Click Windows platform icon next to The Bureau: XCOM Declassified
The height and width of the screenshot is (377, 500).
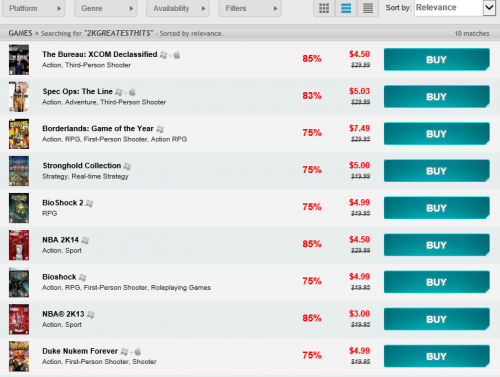[163, 55]
